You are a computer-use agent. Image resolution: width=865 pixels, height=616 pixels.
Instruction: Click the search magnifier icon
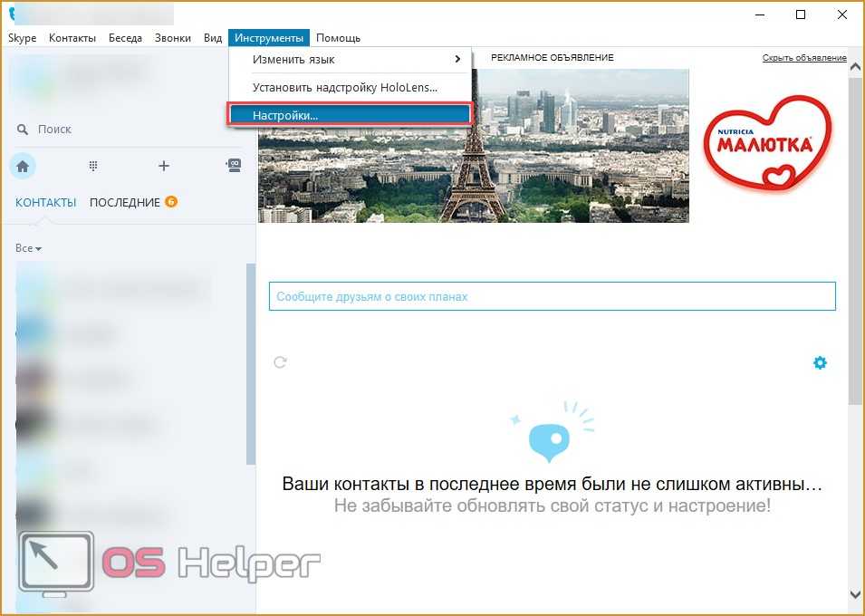click(x=23, y=130)
